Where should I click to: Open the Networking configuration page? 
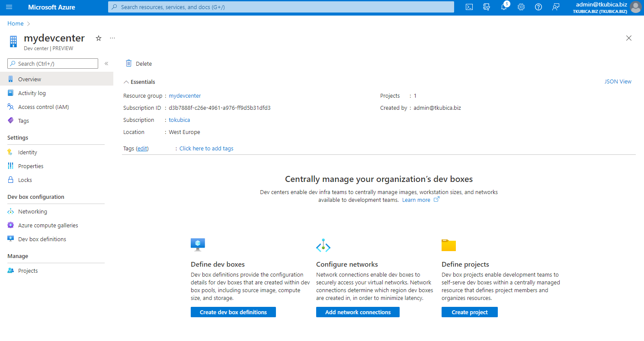click(x=57, y=211)
